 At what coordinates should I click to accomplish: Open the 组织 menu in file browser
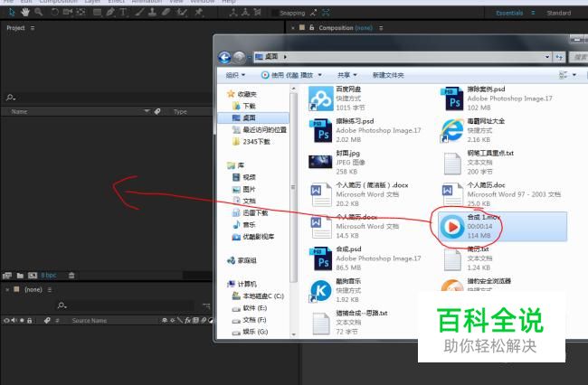pos(235,75)
